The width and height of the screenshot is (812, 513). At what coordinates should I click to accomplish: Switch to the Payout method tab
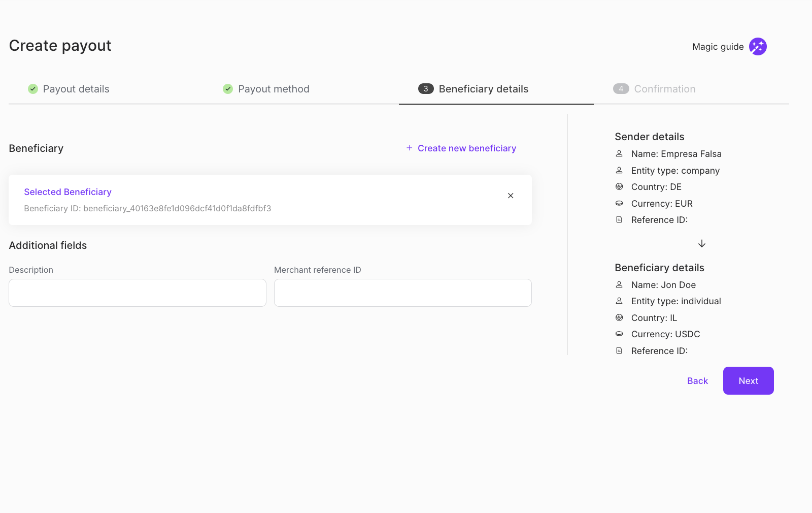click(274, 88)
